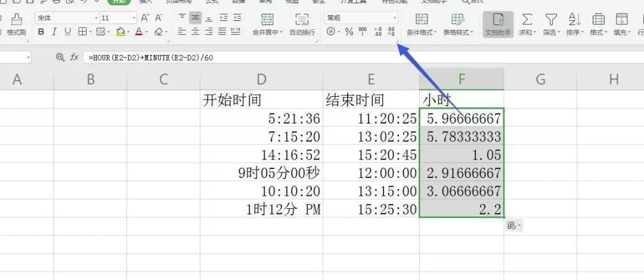Open the number format dropdown showing 常规

(x=395, y=18)
